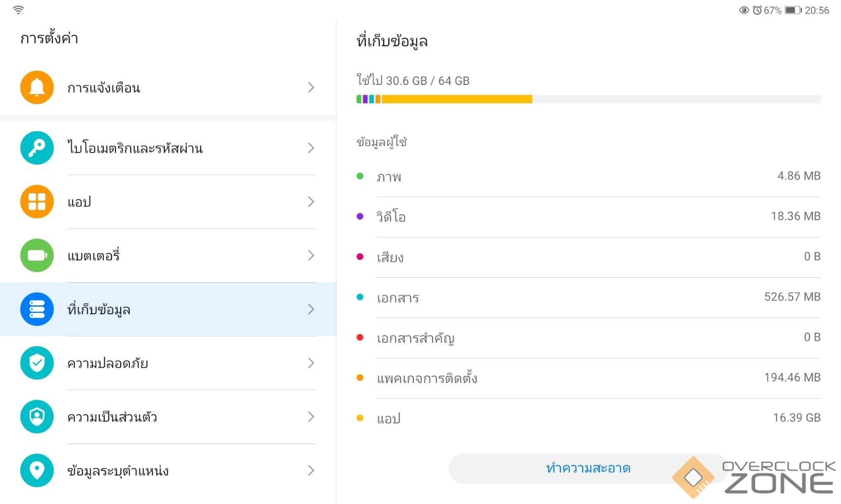This screenshot has height=504, width=841.
Task: Tap the orange notifications bell icon
Action: [x=37, y=87]
